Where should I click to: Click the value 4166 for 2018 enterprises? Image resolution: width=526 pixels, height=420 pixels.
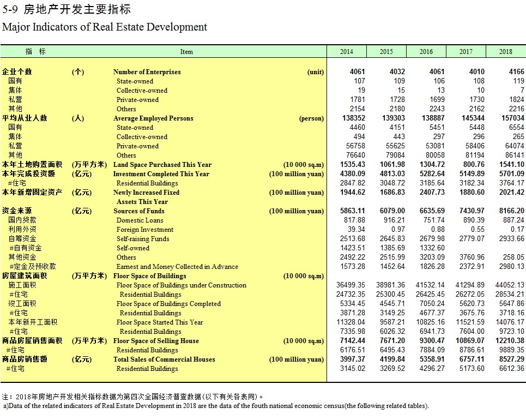516,71
